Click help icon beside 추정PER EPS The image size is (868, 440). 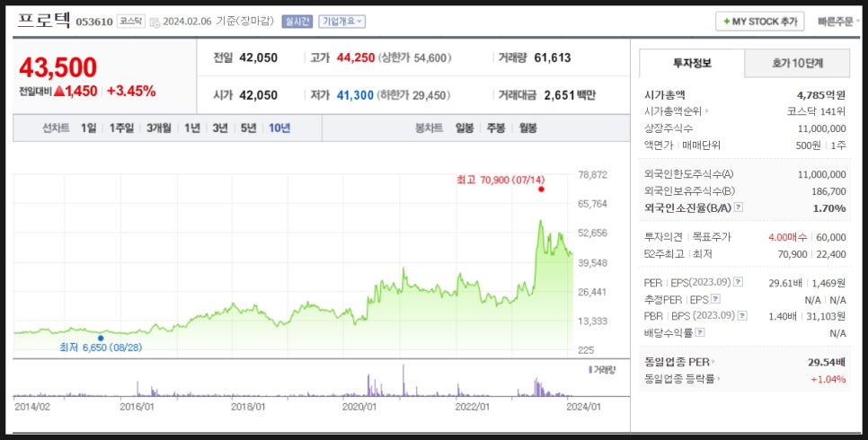pos(715,299)
